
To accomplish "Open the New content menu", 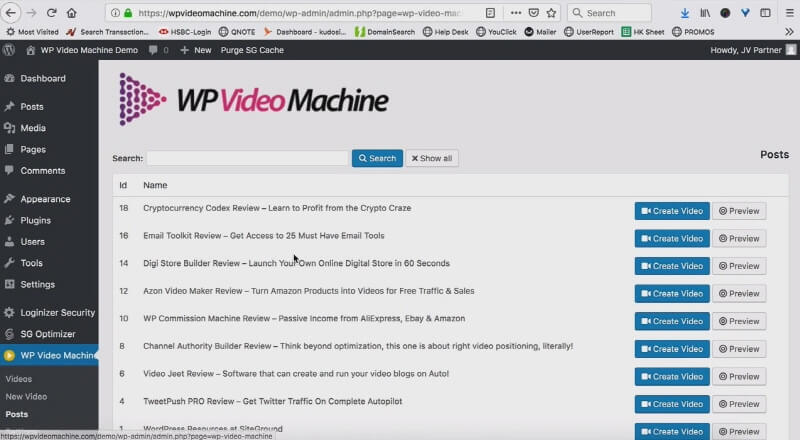I will (196, 50).
